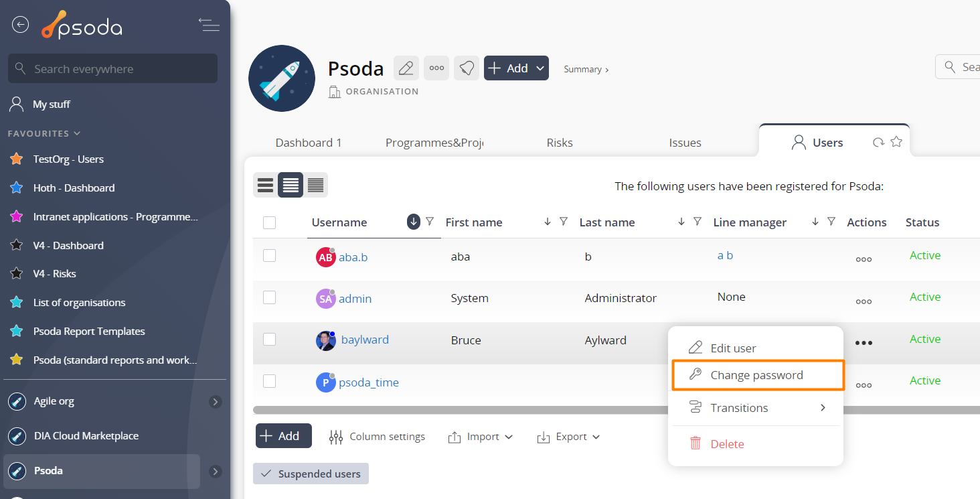Click the magenta star for Intranet applications

(x=17, y=217)
